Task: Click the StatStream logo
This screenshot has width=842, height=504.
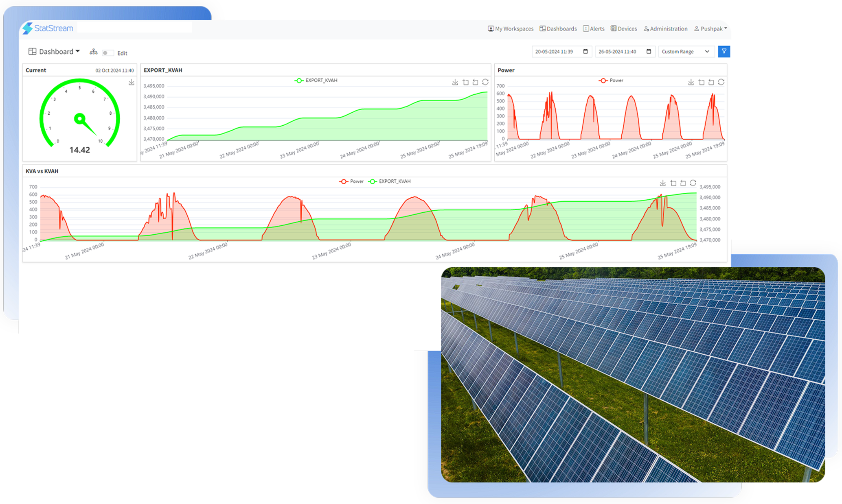Action: point(48,28)
